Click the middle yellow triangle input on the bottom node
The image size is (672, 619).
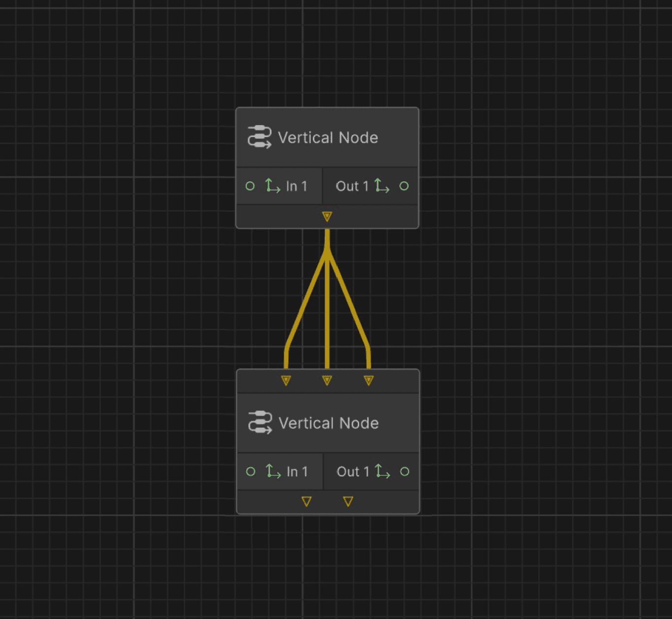click(327, 379)
